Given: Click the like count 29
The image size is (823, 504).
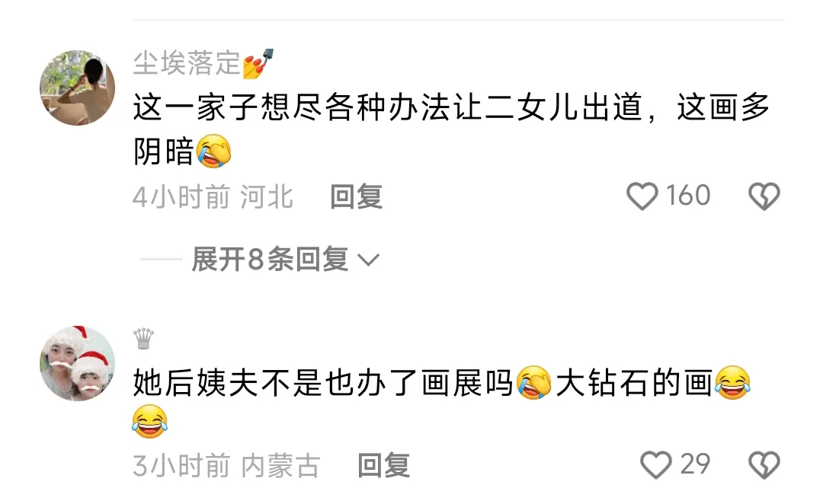Looking at the screenshot, I should pos(695,464).
